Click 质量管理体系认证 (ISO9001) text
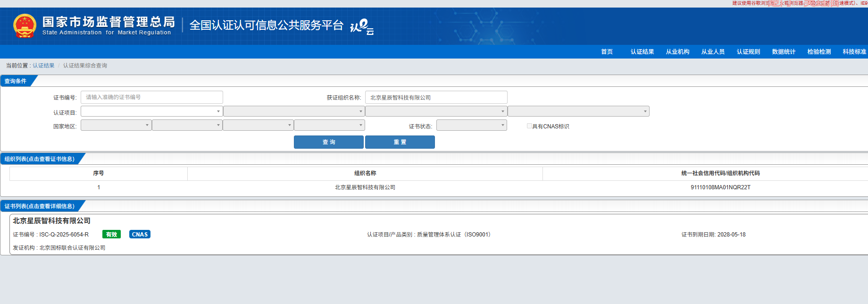This screenshot has height=304, width=868. click(x=455, y=235)
